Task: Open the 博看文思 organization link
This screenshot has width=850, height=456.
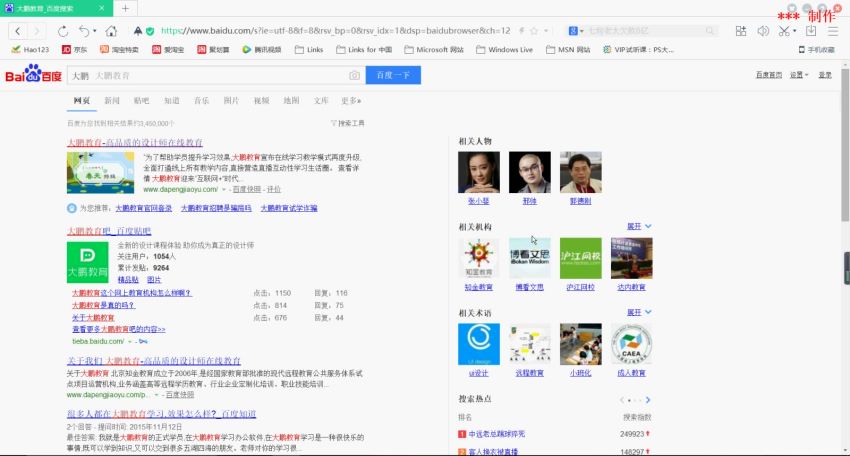Action: [530, 287]
